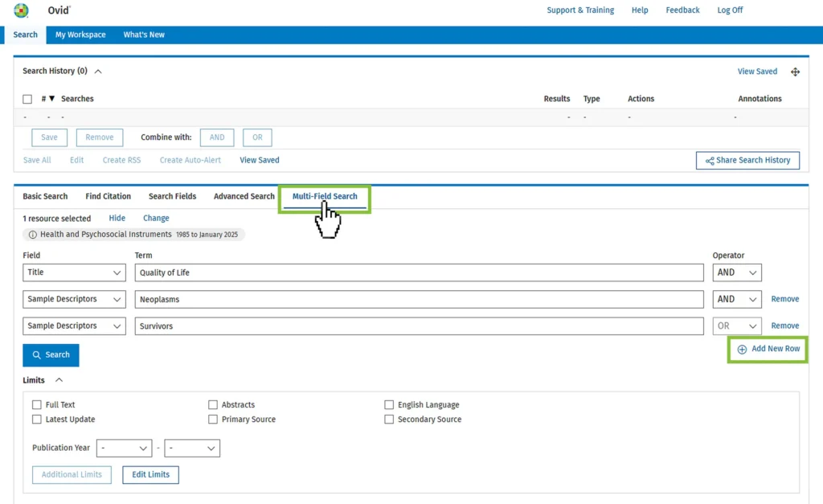Collapse the Search History panel

[x=97, y=72]
